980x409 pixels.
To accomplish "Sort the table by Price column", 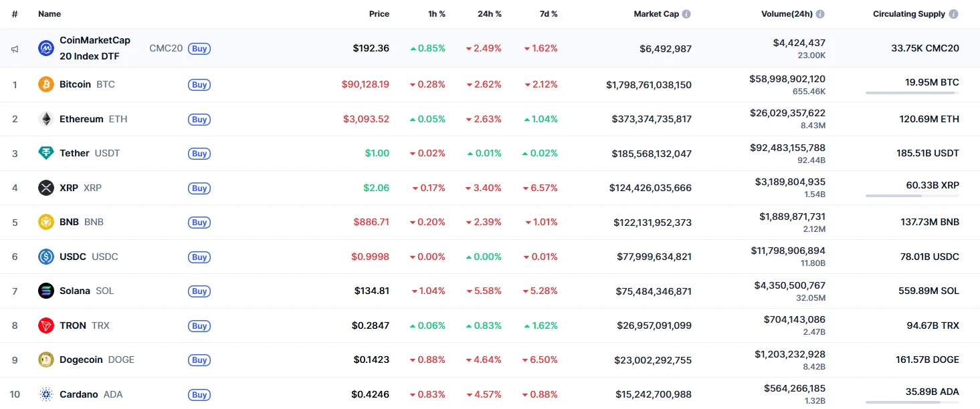I will pyautogui.click(x=379, y=14).
